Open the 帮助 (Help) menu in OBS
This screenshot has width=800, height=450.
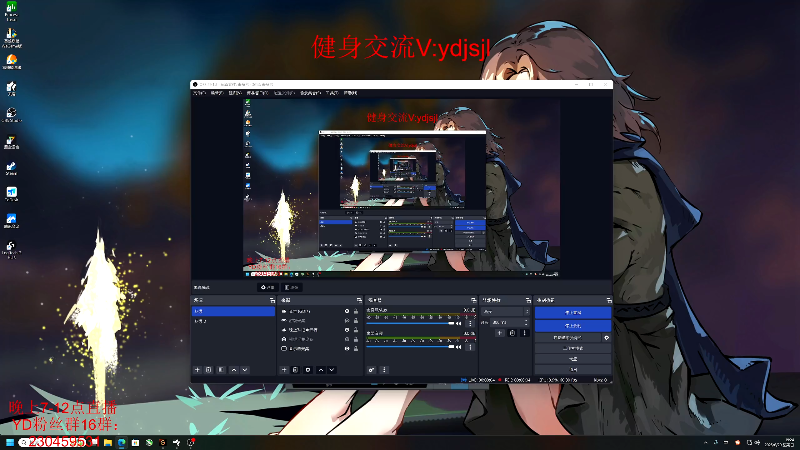(351, 93)
